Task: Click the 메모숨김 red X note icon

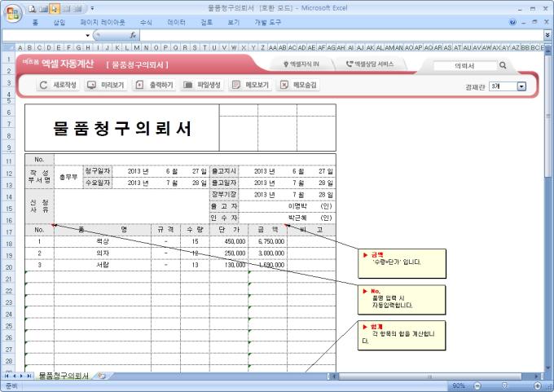Action: click(284, 85)
